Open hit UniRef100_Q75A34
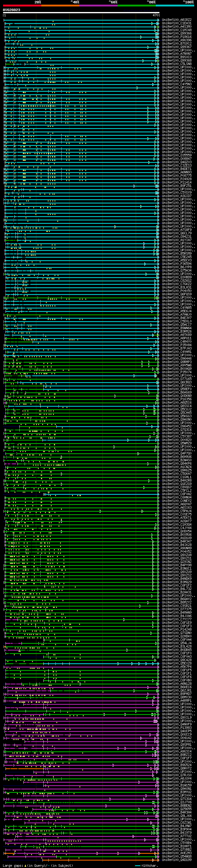 (177, 270)
